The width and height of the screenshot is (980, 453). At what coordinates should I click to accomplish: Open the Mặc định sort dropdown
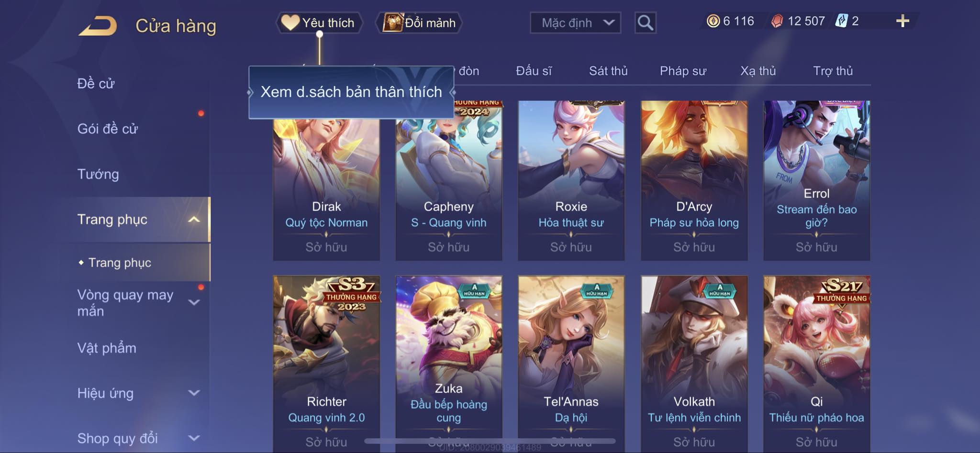pyautogui.click(x=575, y=22)
